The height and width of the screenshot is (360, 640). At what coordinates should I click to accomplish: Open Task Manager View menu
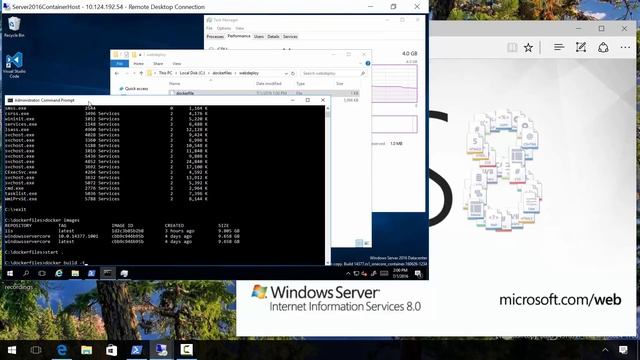pyautogui.click(x=240, y=28)
